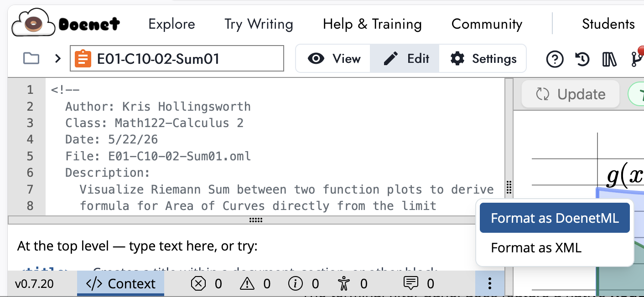The height and width of the screenshot is (297, 644).
Task: Toggle the Context panel button
Action: (x=121, y=284)
